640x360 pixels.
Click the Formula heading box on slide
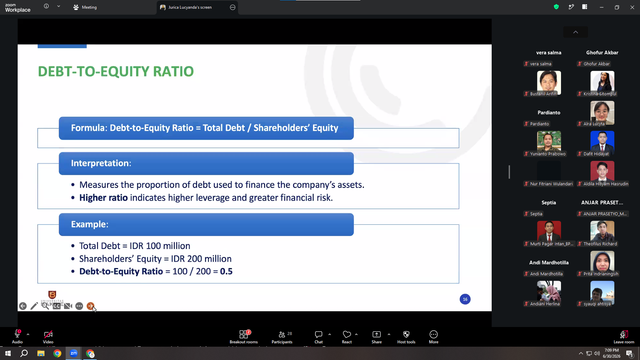click(206, 128)
